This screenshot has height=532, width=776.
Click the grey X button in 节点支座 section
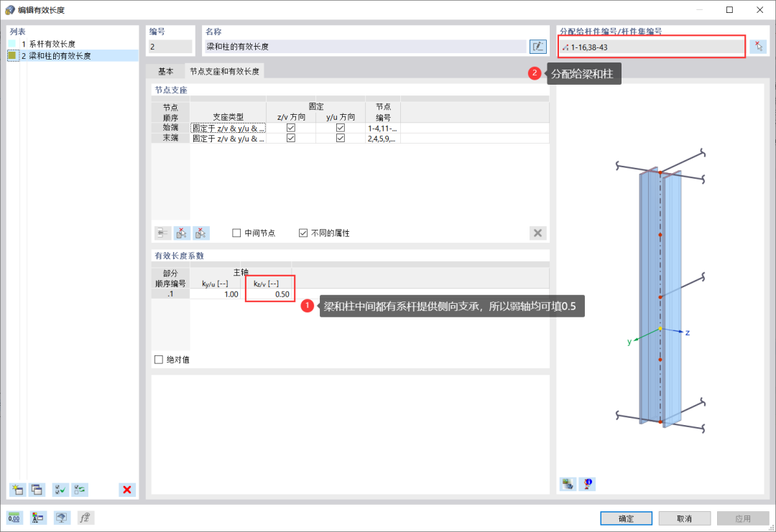(538, 233)
